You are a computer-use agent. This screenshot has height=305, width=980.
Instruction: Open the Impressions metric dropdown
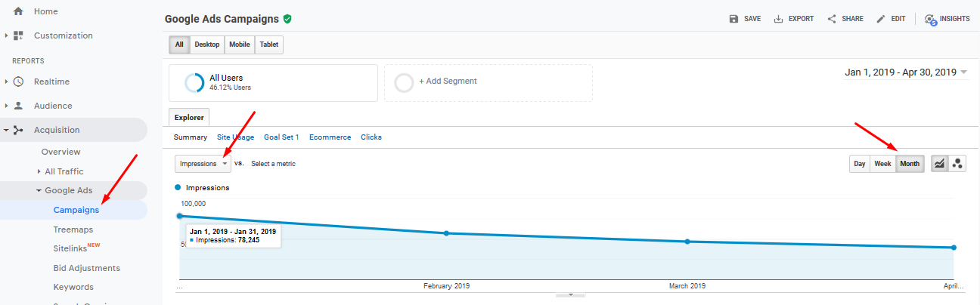point(203,164)
